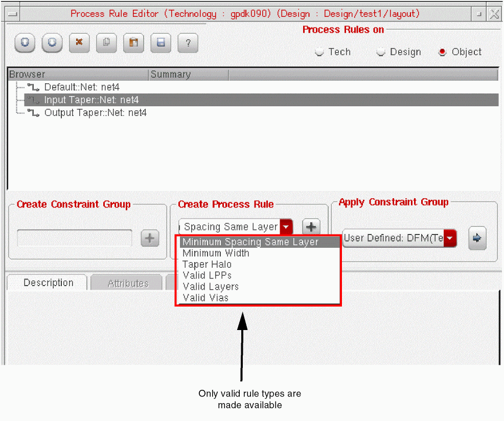Select the Design process rules radio button
This screenshot has height=421, width=504.
381,52
